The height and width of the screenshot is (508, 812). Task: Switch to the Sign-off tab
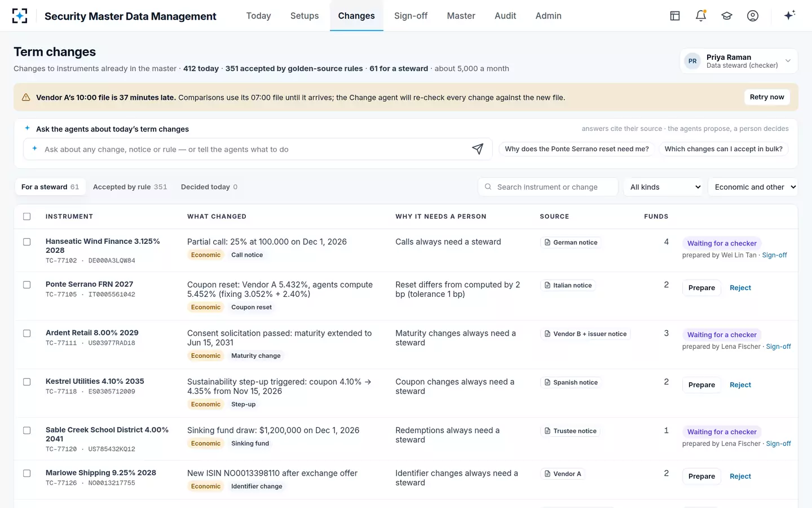coord(411,16)
